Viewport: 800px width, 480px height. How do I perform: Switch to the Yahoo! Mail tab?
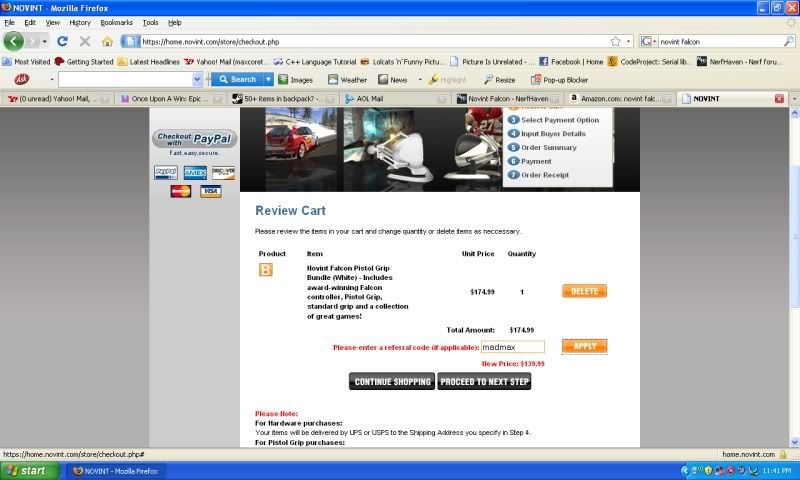[x=57, y=98]
